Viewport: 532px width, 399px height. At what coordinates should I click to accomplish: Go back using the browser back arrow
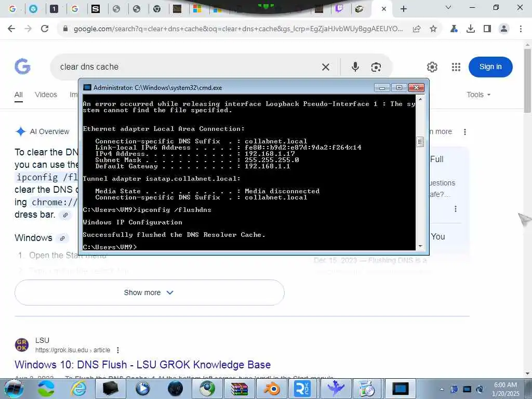click(11, 29)
